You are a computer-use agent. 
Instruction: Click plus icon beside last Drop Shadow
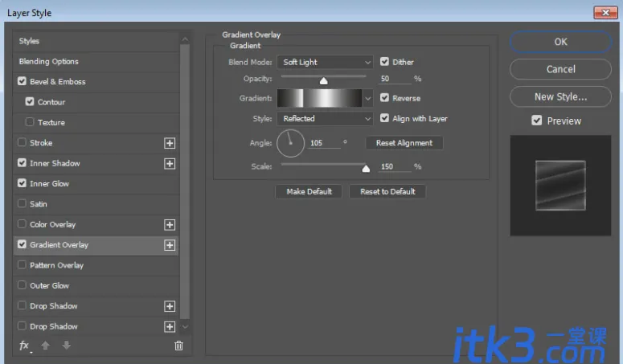click(170, 327)
